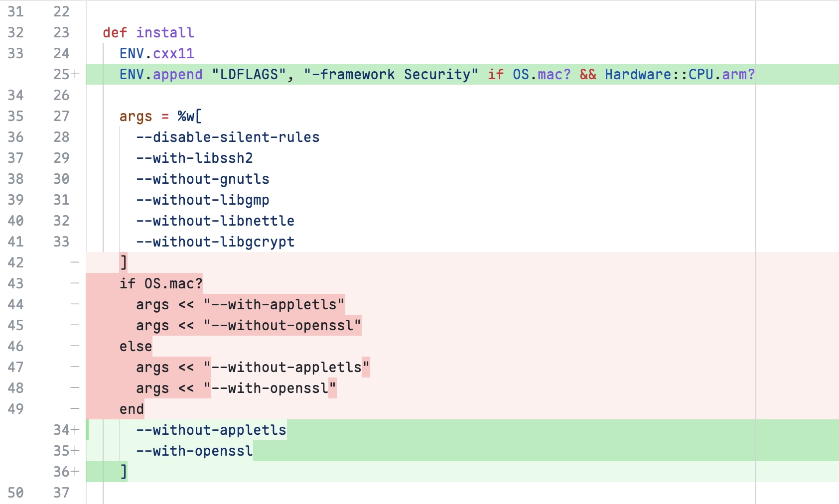The image size is (839, 504).
Task: Click the minus marker on old line 45
Action: pos(75,325)
